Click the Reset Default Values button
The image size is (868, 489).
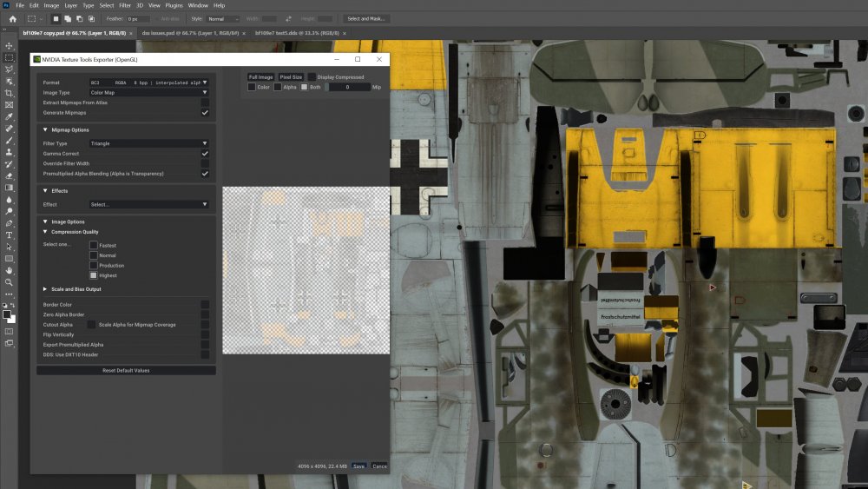126,370
